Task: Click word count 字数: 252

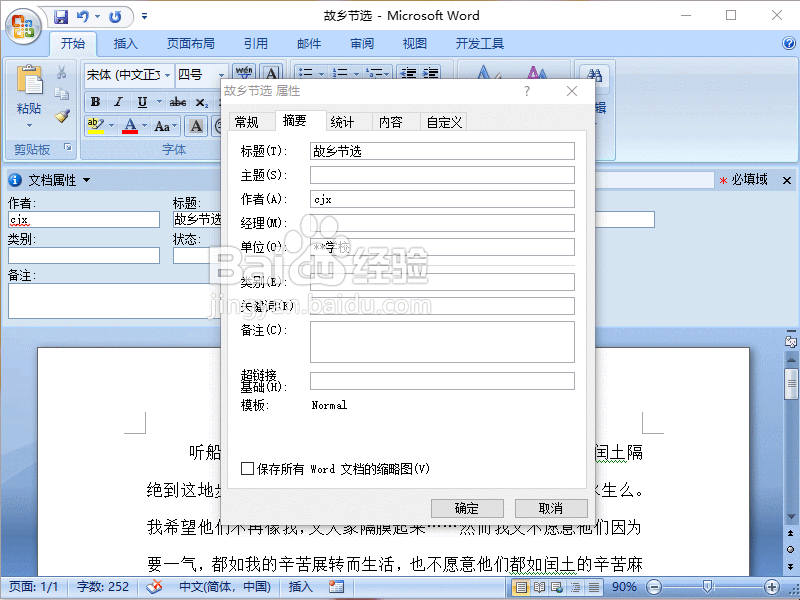Action: (x=103, y=587)
